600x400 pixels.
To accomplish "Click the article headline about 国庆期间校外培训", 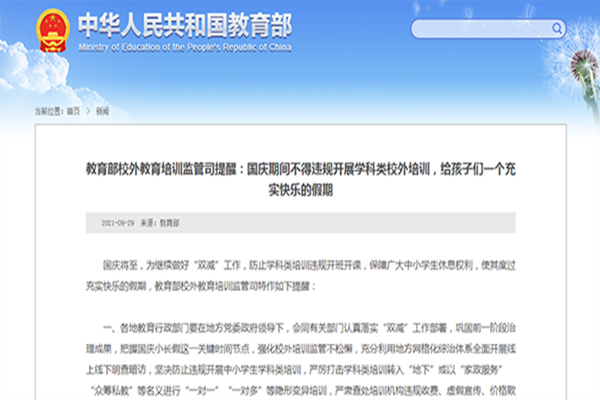I will point(299,170).
